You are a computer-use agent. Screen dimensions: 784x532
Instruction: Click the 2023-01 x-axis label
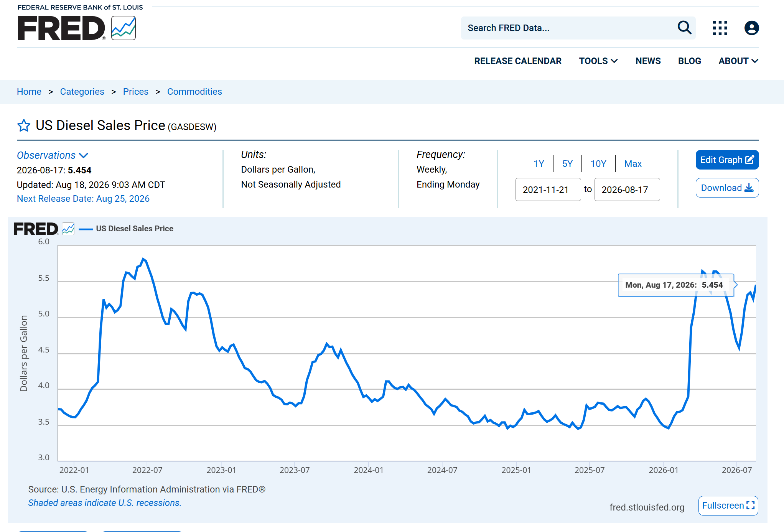[221, 470]
